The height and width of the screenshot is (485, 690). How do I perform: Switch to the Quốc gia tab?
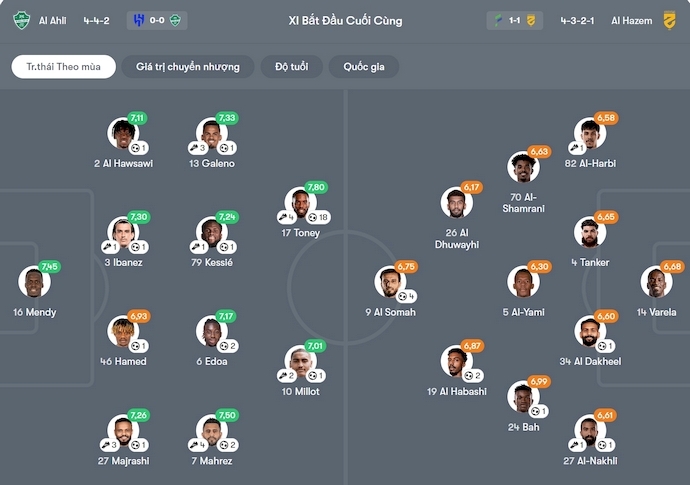363,67
